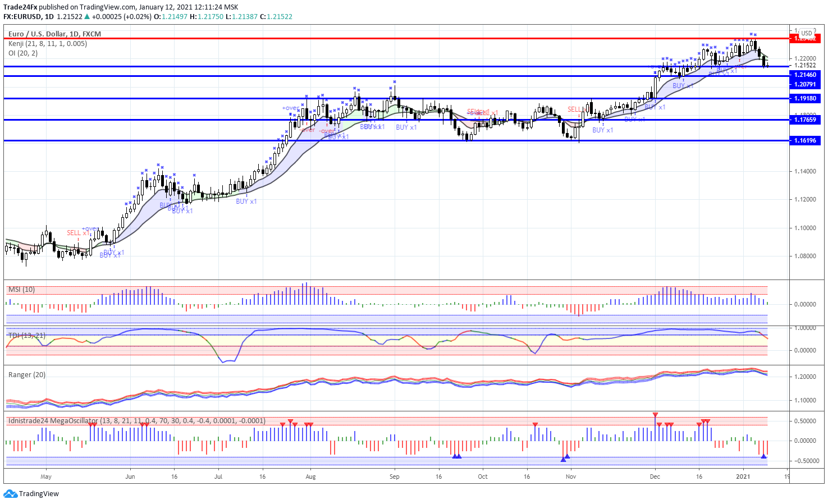The image size is (828, 504).
Task: Click the 1.10000 price axis value
Action: pyautogui.click(x=805, y=228)
